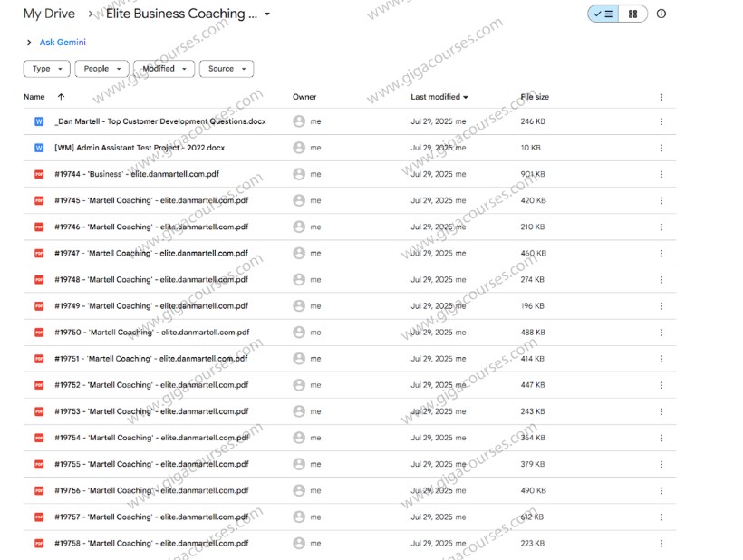This screenshot has height=560, width=743.
Task: Switch to list layout view
Action: pyautogui.click(x=603, y=14)
